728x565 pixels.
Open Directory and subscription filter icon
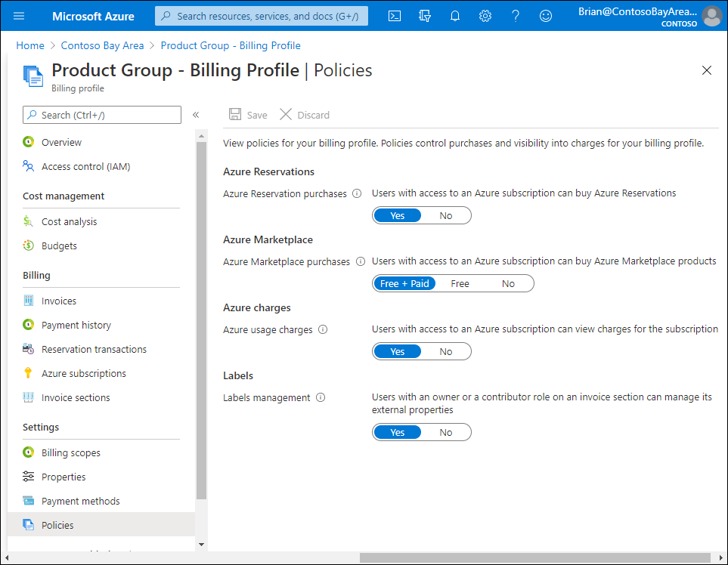click(x=424, y=16)
